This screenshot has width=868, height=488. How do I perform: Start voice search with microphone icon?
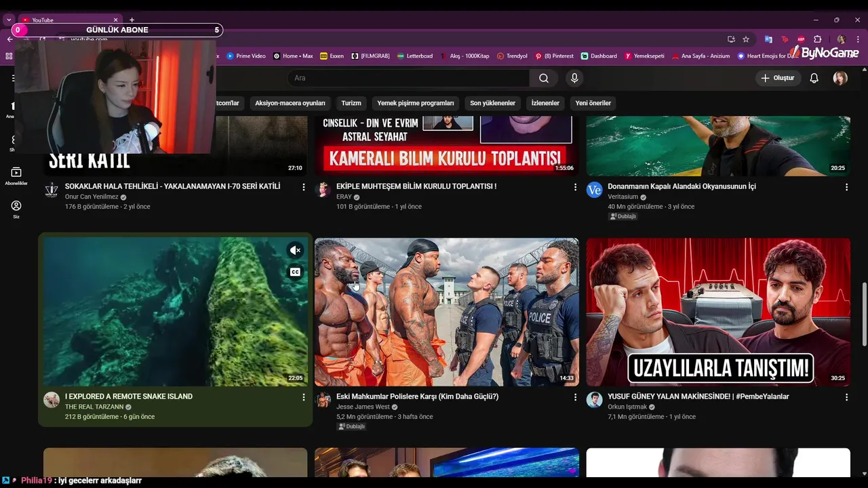click(574, 78)
